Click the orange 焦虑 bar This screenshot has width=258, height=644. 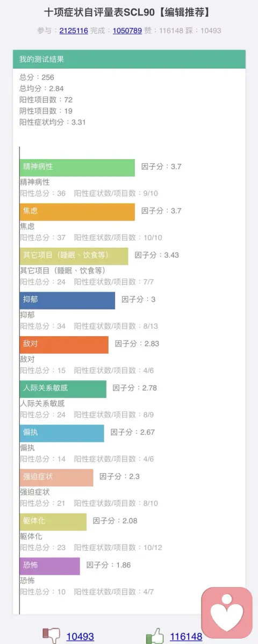[x=77, y=212]
